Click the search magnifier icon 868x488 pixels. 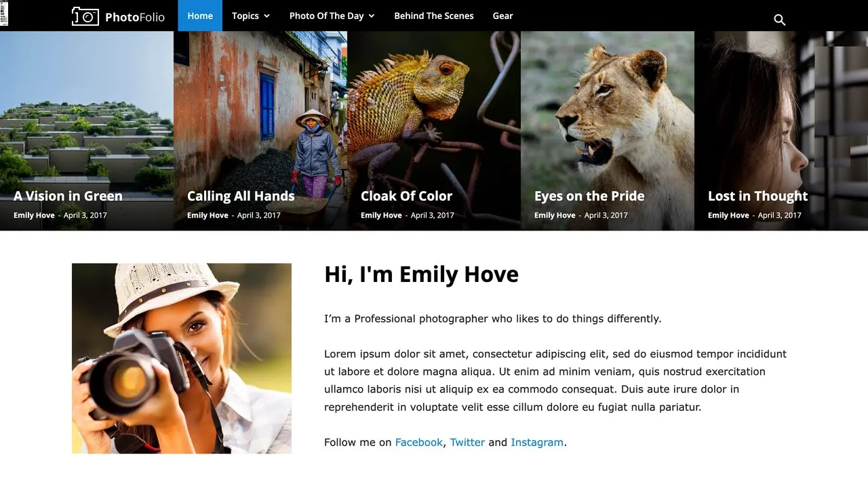[780, 20]
